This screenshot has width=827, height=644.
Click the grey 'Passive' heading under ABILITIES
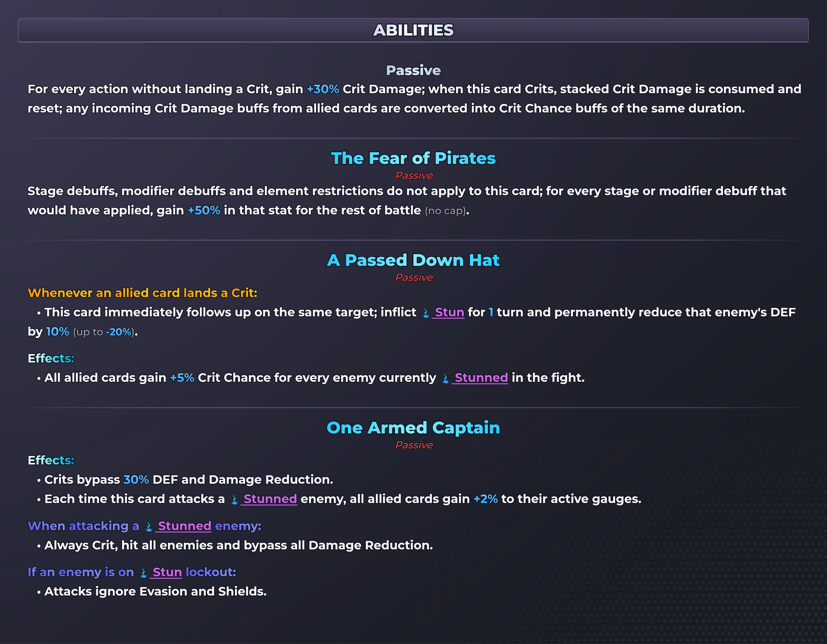413,70
